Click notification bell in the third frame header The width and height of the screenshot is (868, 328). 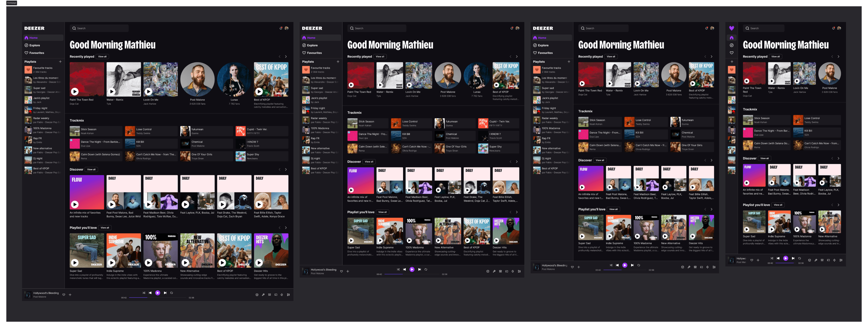(x=707, y=28)
